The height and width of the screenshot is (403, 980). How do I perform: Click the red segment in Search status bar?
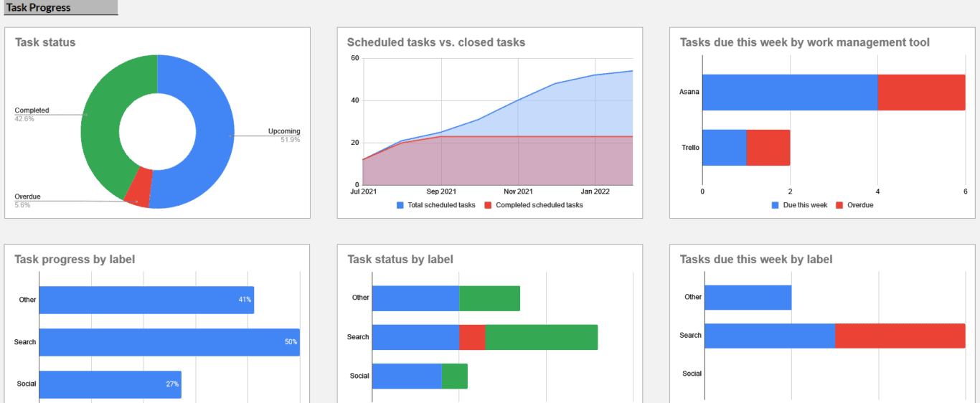coord(472,337)
